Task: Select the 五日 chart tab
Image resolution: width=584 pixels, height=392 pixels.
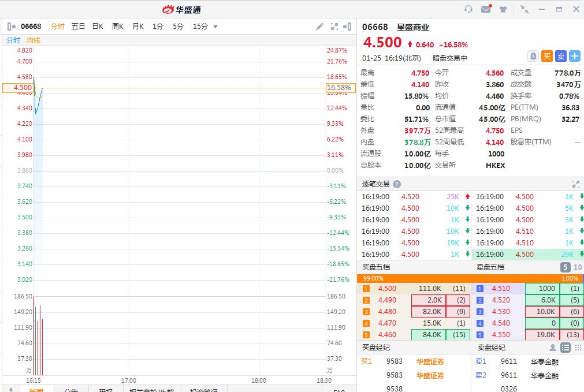Action: [x=78, y=27]
